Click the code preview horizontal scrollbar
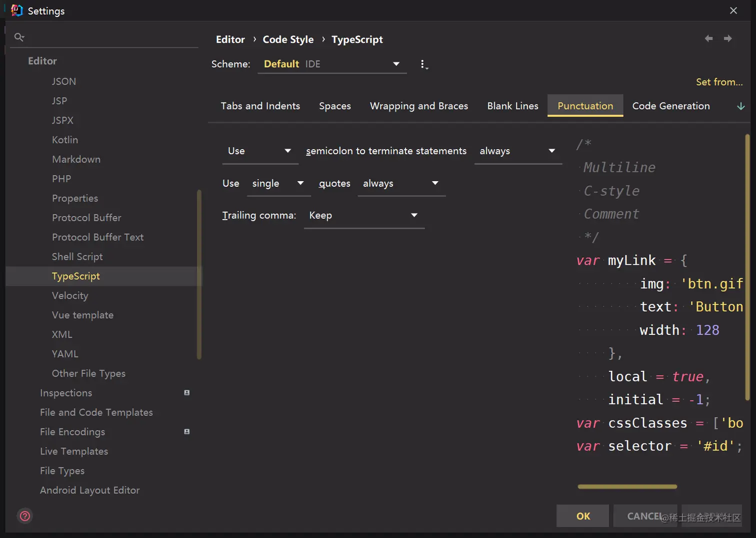This screenshot has height=538, width=756. [627, 486]
